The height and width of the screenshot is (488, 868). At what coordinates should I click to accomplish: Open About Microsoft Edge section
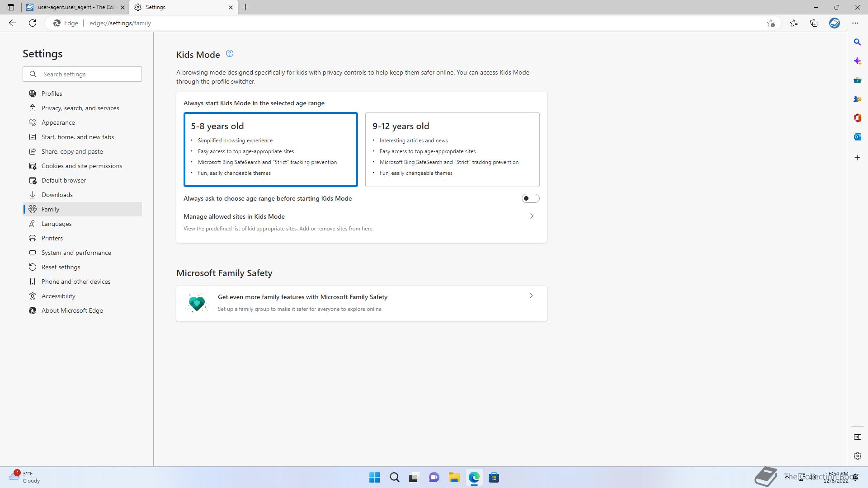tap(82, 310)
